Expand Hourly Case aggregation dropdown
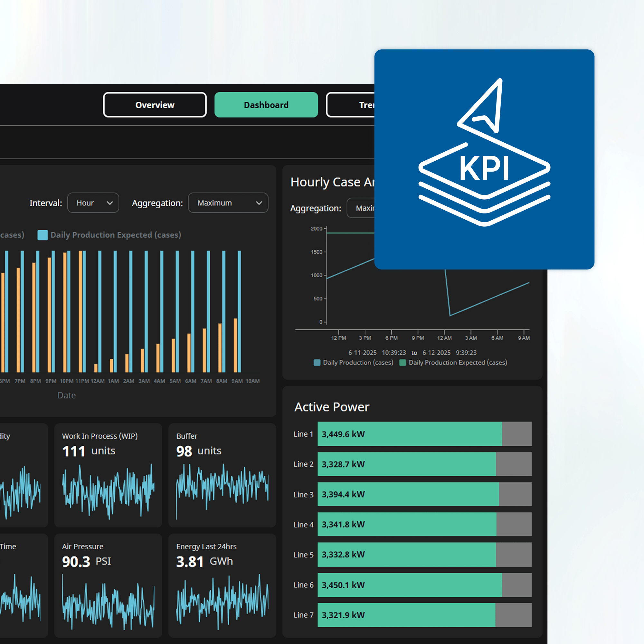The height and width of the screenshot is (644, 644). 361,208
